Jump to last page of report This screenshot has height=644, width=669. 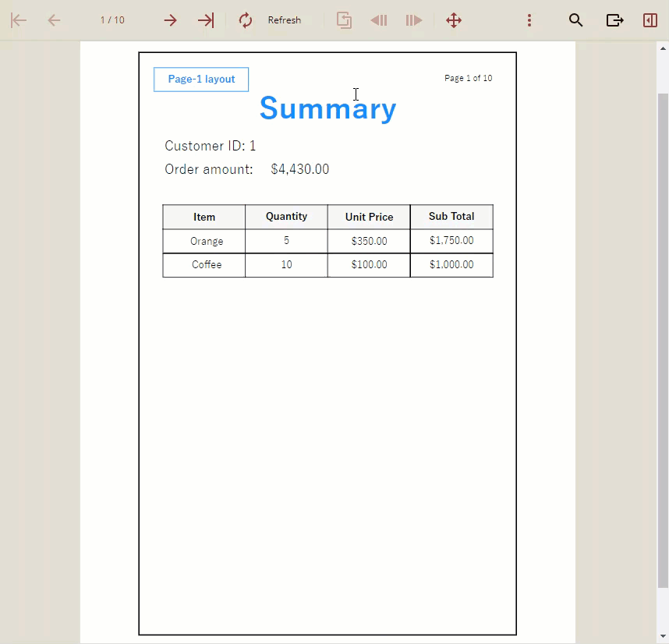coord(206,20)
